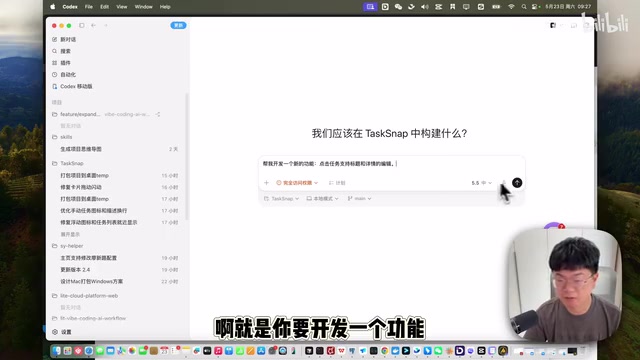The image size is (640, 360).
Task: Collapse the skills project folder
Action: (55, 137)
